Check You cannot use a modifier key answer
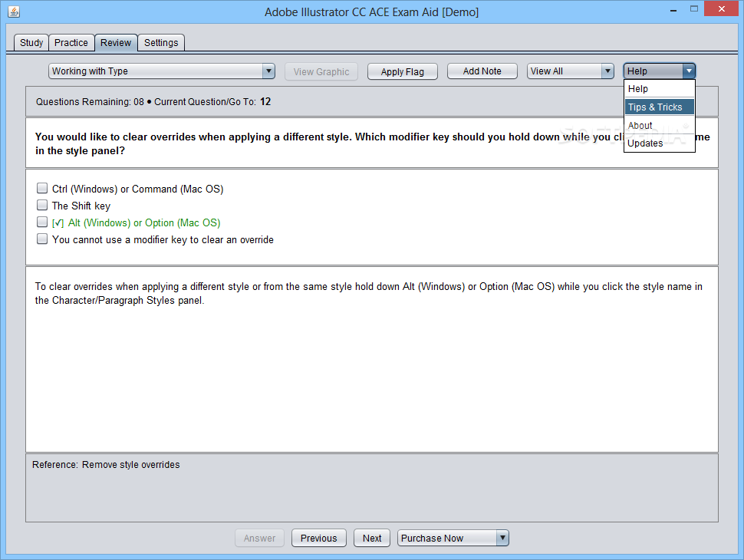This screenshot has height=560, width=744. tap(42, 239)
